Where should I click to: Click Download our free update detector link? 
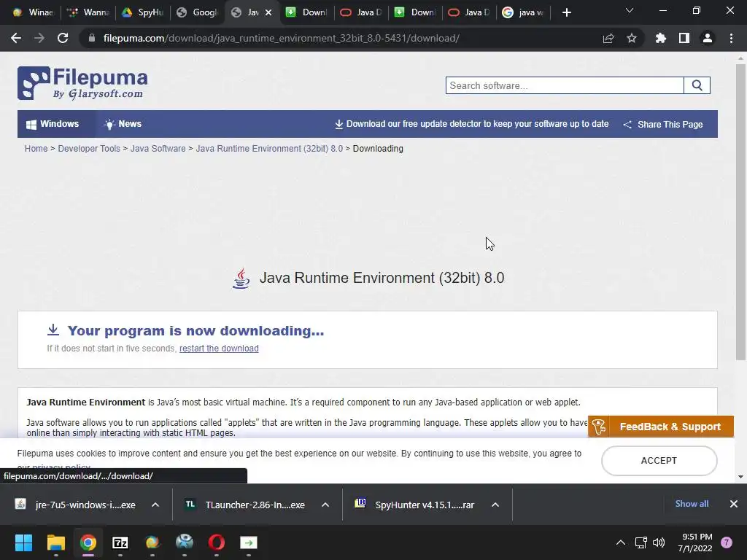click(472, 124)
